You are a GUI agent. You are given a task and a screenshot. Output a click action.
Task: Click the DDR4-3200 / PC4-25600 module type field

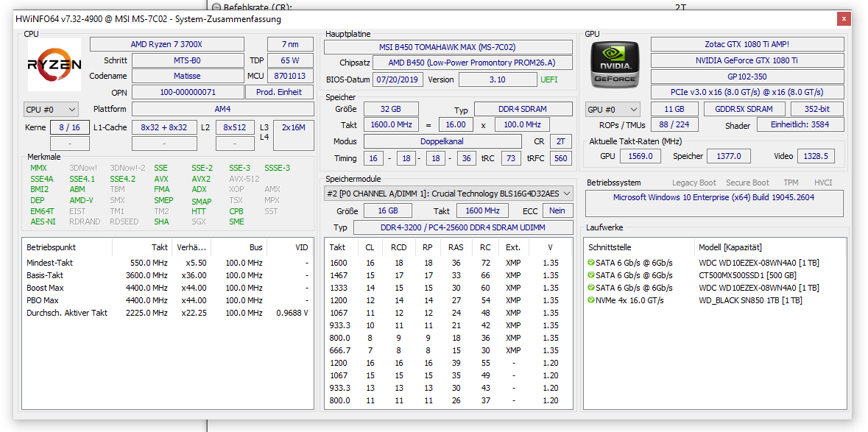click(463, 228)
